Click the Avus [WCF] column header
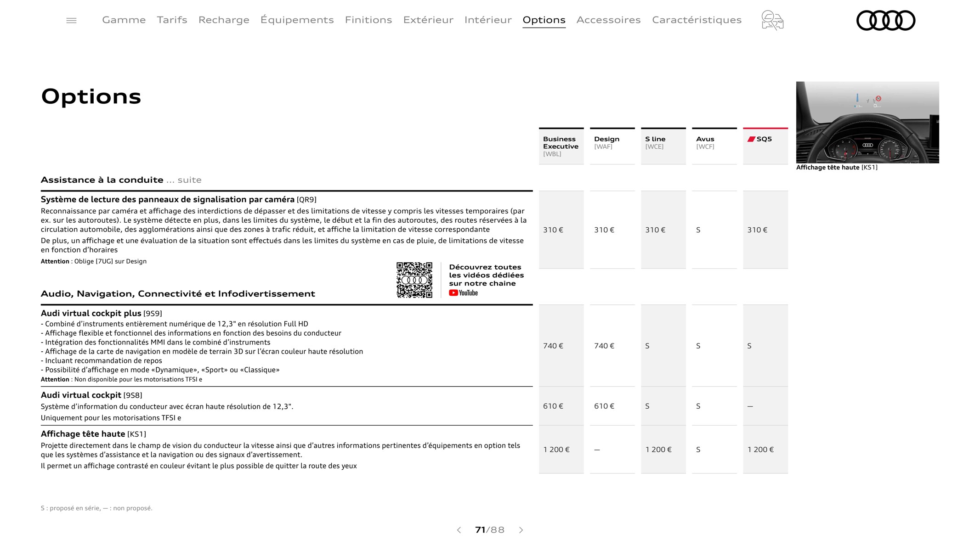 714,146
